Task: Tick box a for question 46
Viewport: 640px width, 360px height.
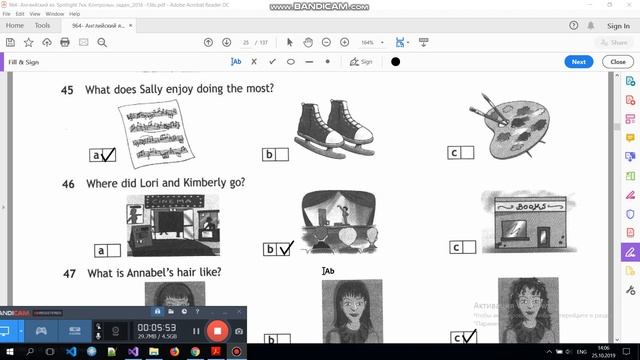Action: point(114,250)
